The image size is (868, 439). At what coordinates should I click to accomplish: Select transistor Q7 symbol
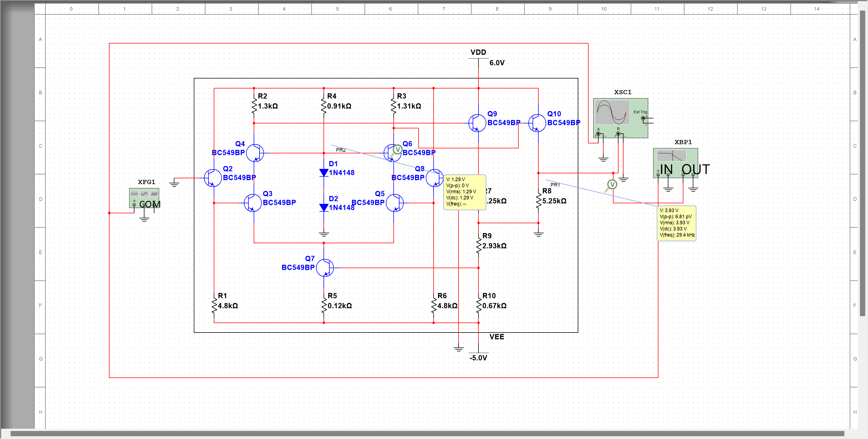point(325,268)
